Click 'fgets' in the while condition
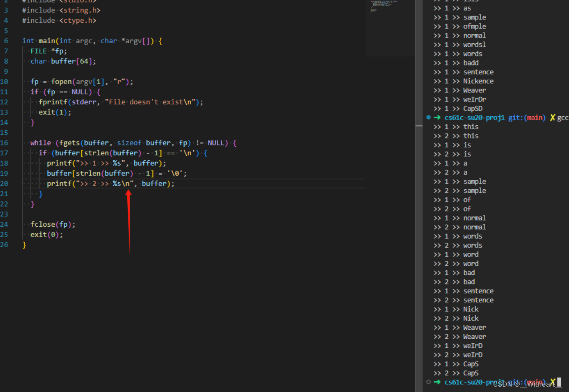 pos(69,143)
